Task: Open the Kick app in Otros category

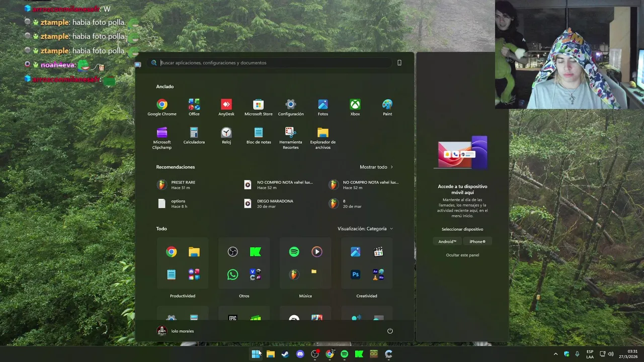Action: click(x=256, y=252)
